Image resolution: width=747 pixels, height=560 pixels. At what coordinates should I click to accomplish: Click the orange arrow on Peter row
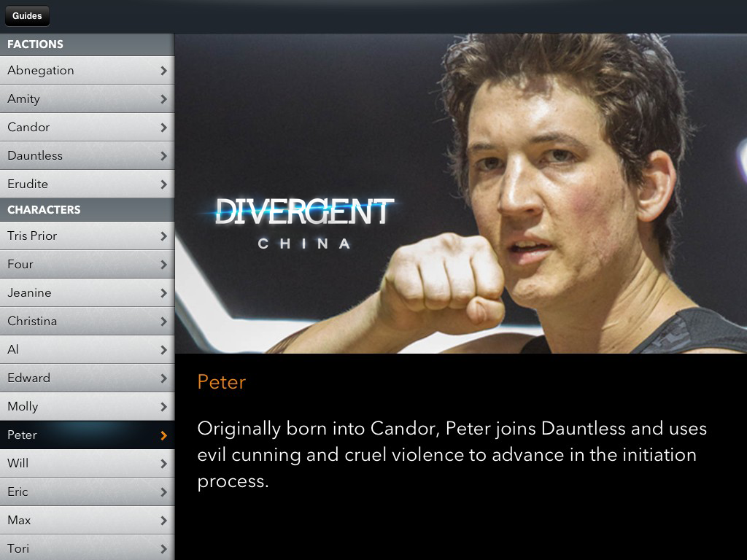(x=164, y=435)
